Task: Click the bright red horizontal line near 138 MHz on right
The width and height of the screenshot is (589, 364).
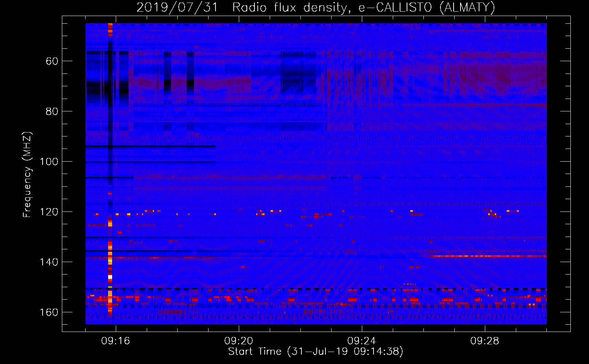Action: (x=486, y=256)
